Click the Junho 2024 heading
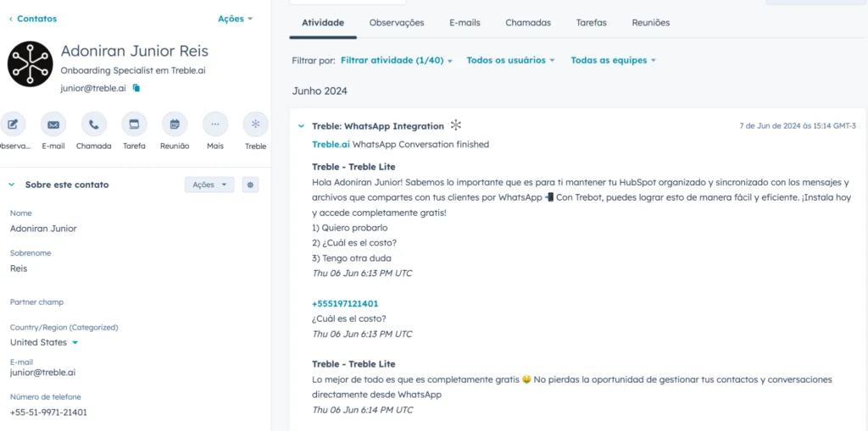The image size is (868, 431). (x=320, y=91)
